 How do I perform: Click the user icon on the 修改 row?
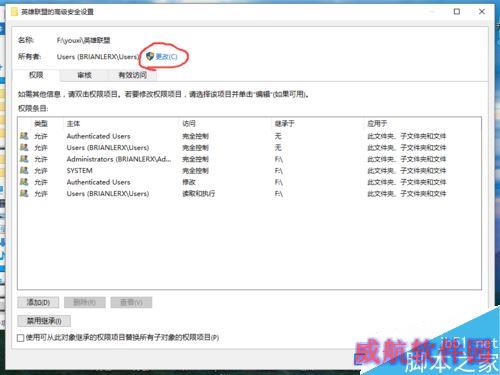click(24, 182)
